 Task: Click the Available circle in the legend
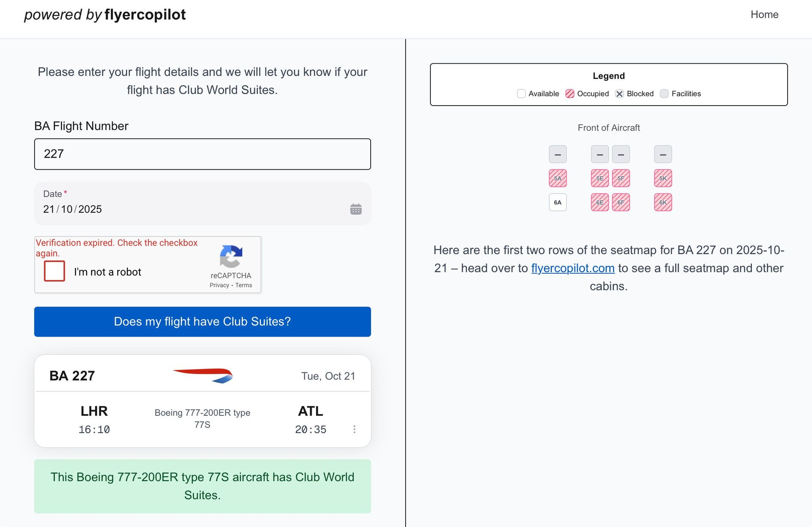point(521,93)
